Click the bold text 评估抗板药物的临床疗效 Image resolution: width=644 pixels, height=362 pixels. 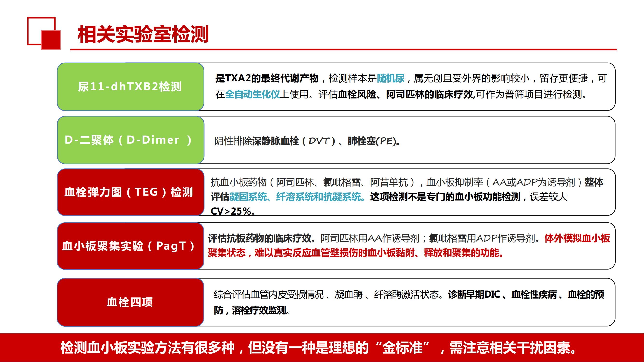pyautogui.click(x=260, y=238)
